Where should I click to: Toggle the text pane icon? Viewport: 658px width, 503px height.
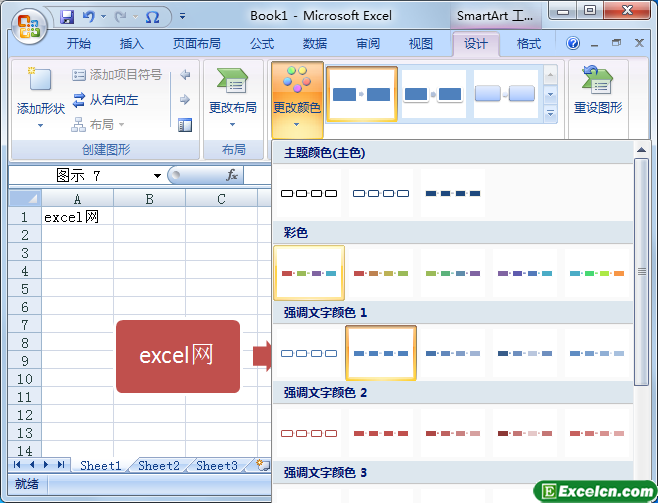185,125
